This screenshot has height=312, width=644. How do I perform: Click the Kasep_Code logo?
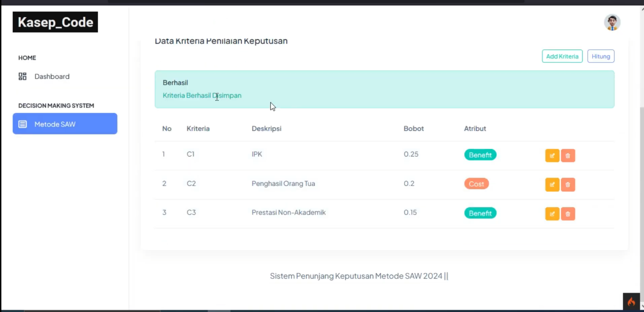click(55, 22)
